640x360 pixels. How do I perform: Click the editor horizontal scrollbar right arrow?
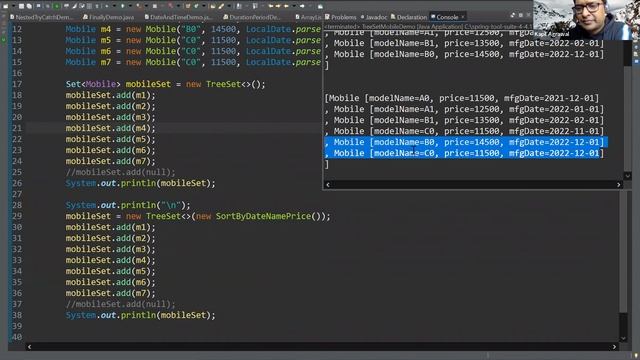pos(614,347)
